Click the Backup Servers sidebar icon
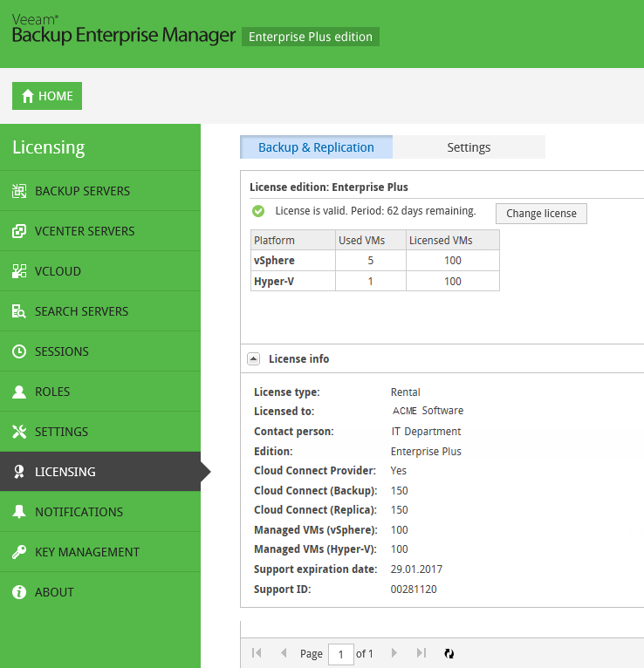644x668 pixels. [19, 191]
